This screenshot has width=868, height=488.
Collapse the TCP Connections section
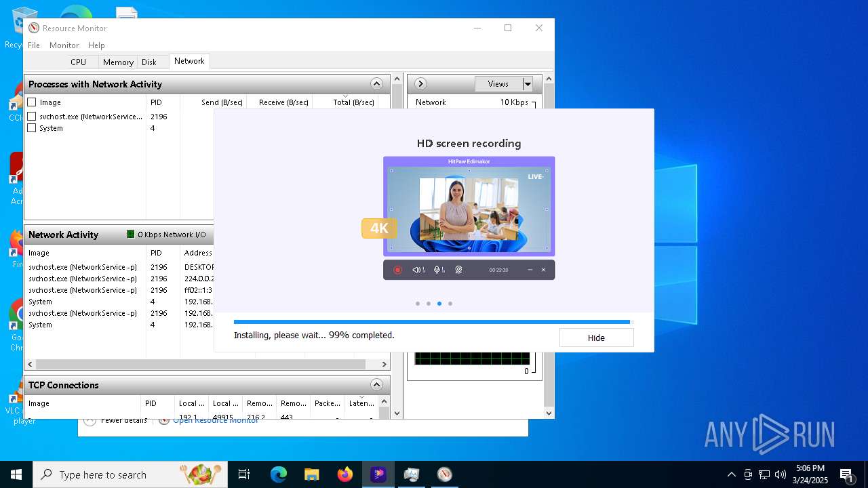pos(376,385)
